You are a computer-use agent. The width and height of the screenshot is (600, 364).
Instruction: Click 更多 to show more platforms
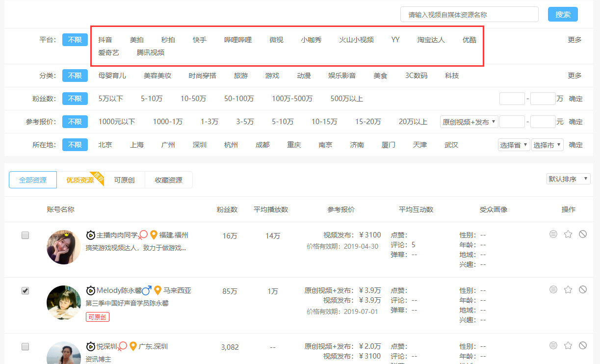(574, 39)
